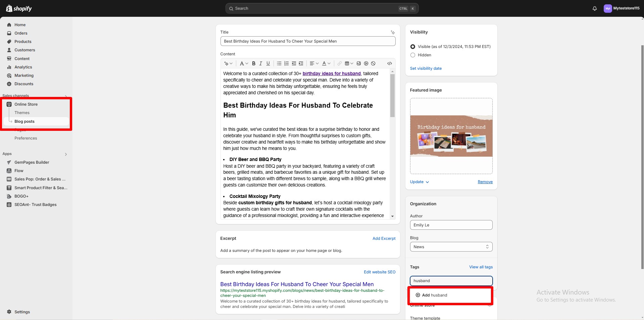Viewport: 644px width, 320px height.
Task: Insert an image into the post content
Action: (358, 63)
